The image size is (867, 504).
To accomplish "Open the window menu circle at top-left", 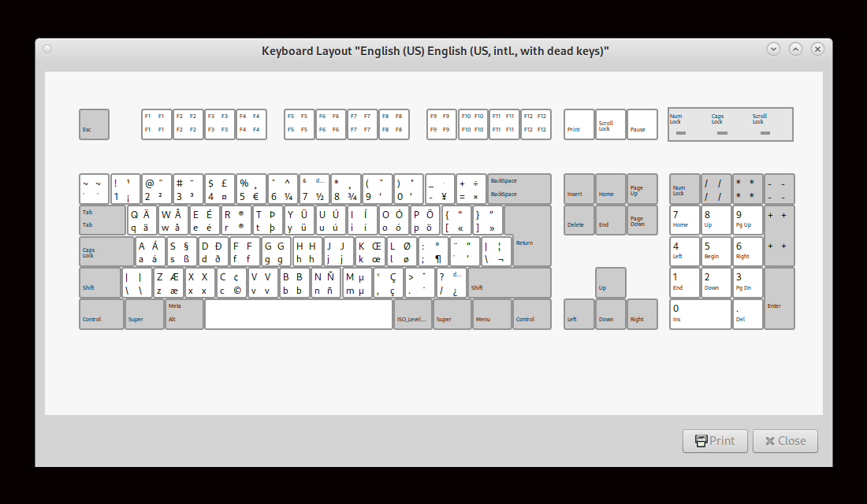I will coord(47,49).
